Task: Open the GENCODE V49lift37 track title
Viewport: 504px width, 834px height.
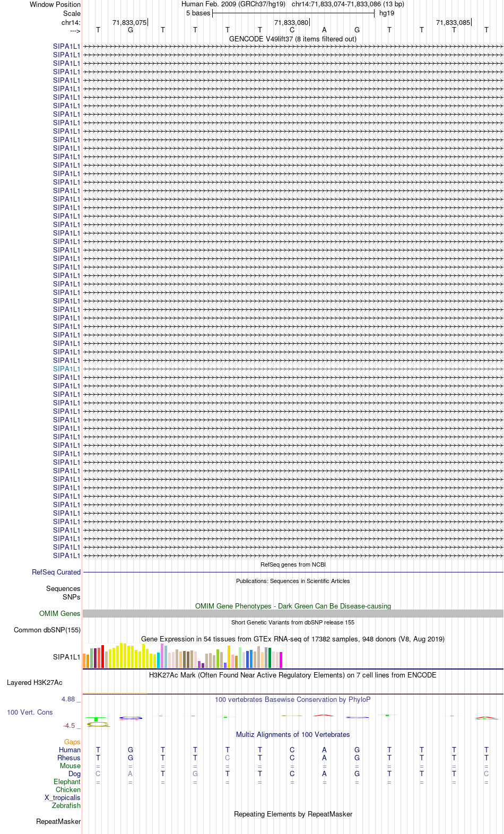Action: (x=293, y=39)
